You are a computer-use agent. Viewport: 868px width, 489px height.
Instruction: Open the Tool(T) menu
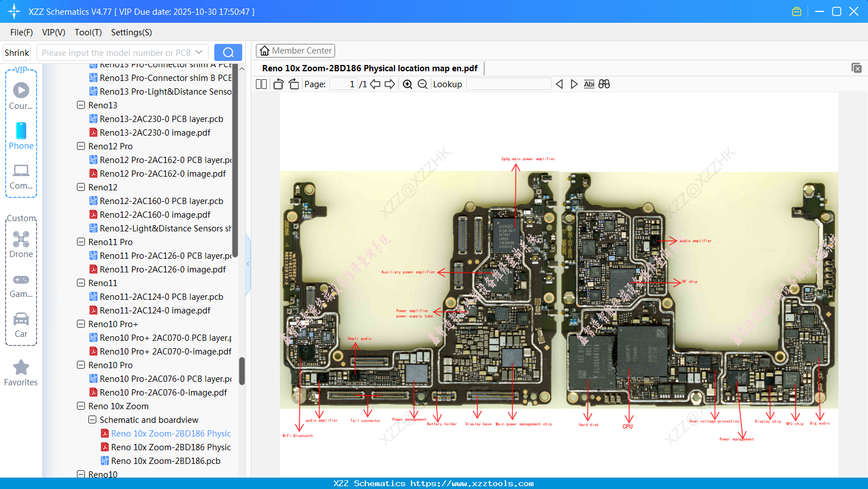(88, 32)
